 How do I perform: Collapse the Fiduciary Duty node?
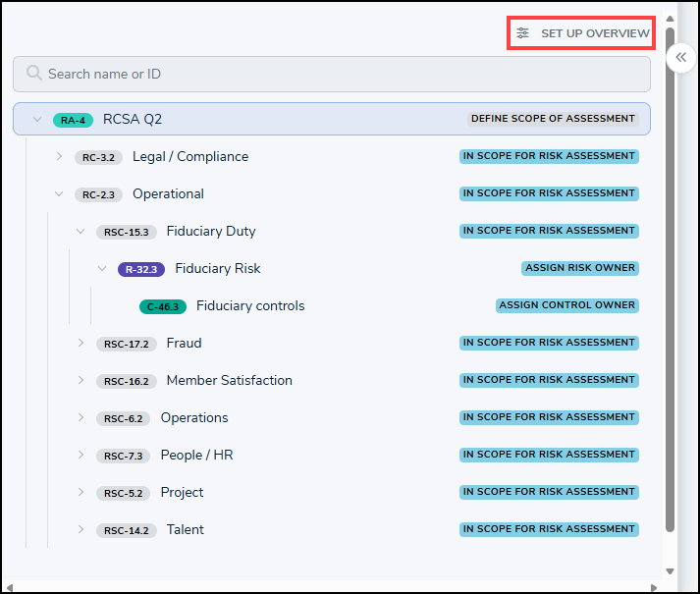[x=81, y=232]
